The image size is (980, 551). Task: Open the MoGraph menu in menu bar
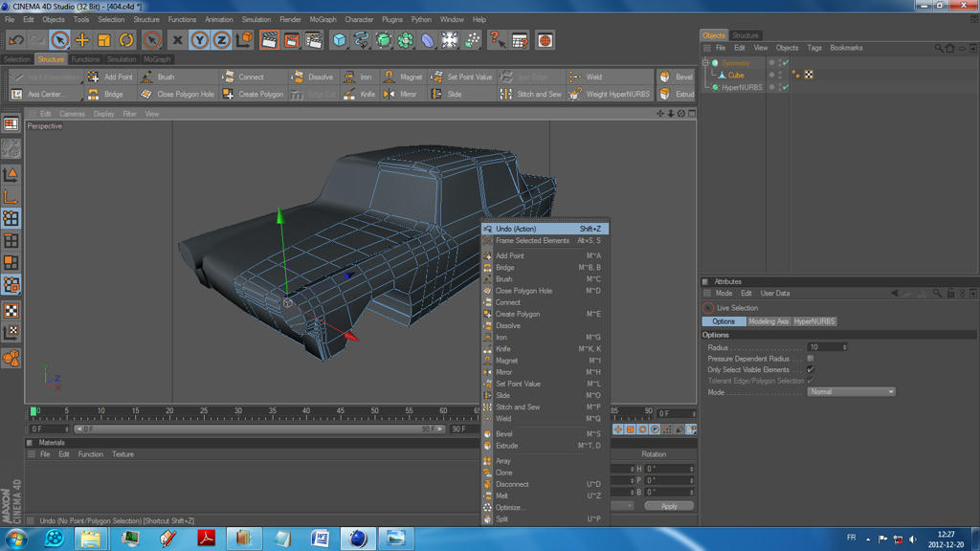[x=323, y=19]
